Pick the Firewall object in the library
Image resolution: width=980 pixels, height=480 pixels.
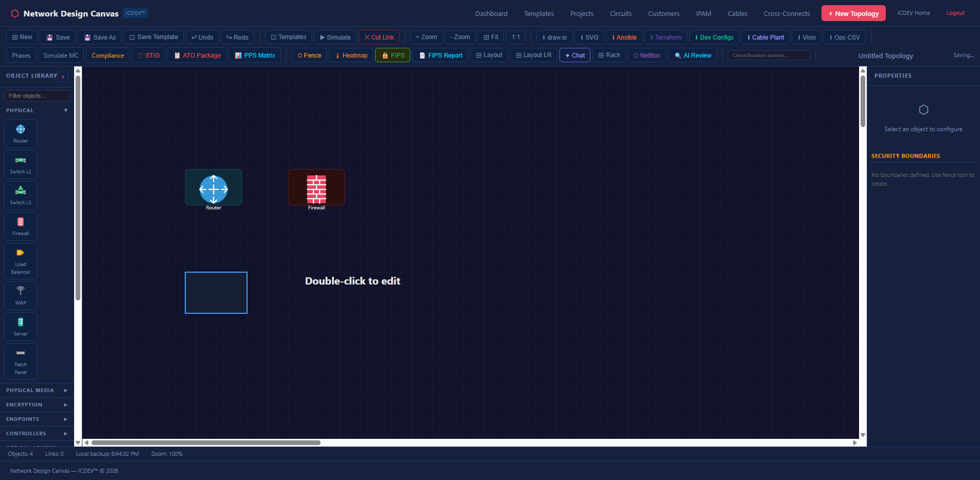click(21, 226)
